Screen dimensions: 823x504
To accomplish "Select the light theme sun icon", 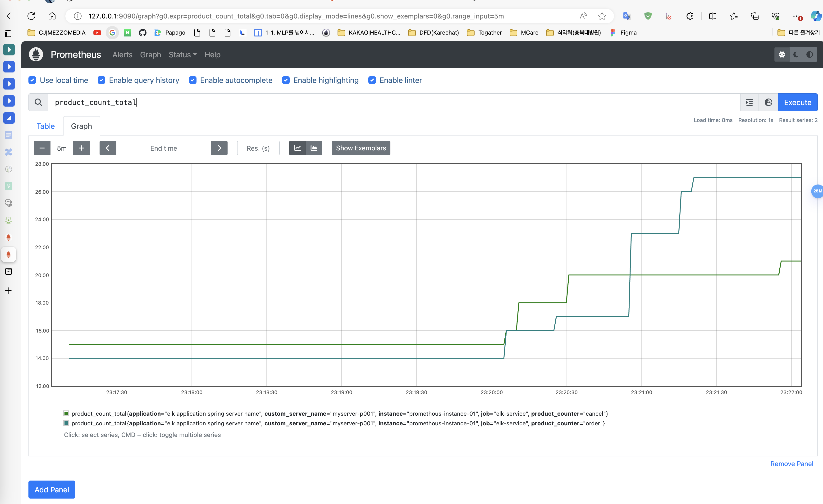I will [x=782, y=54].
